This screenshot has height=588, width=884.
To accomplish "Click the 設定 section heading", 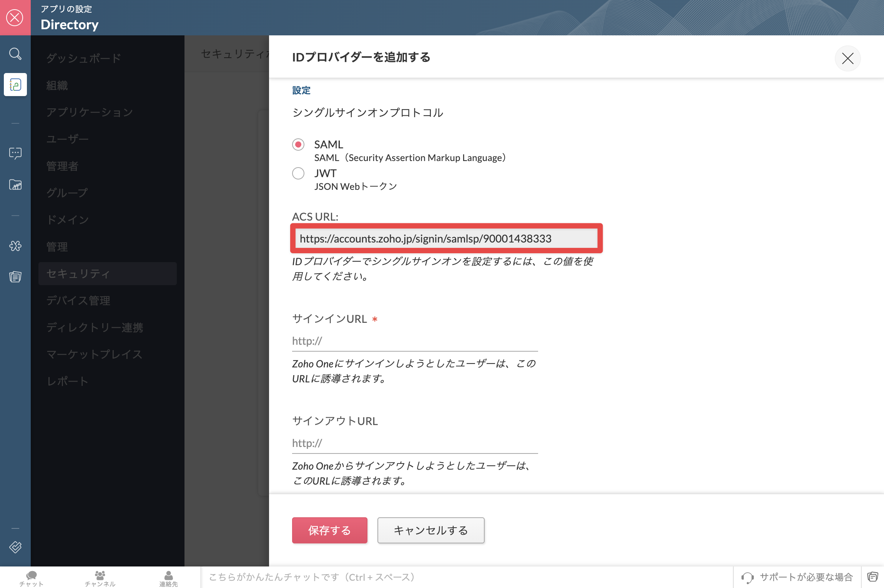I will [x=301, y=91].
